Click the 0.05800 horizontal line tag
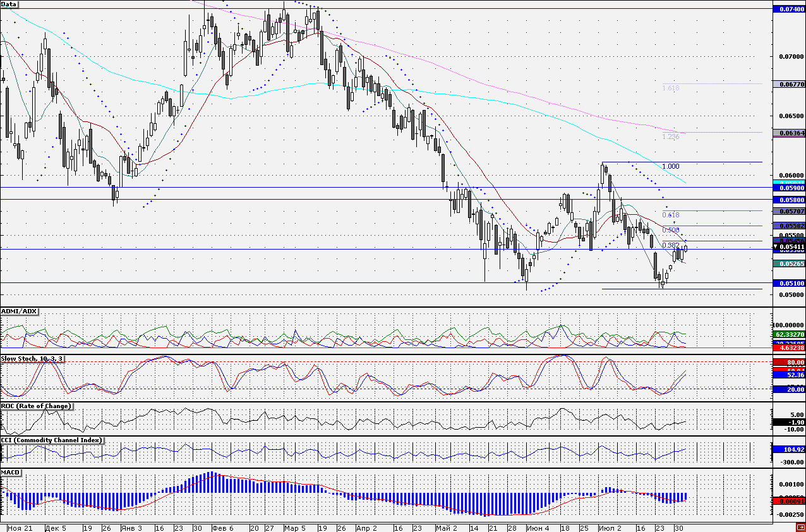Screen dimensions: 806x532 click(788, 200)
